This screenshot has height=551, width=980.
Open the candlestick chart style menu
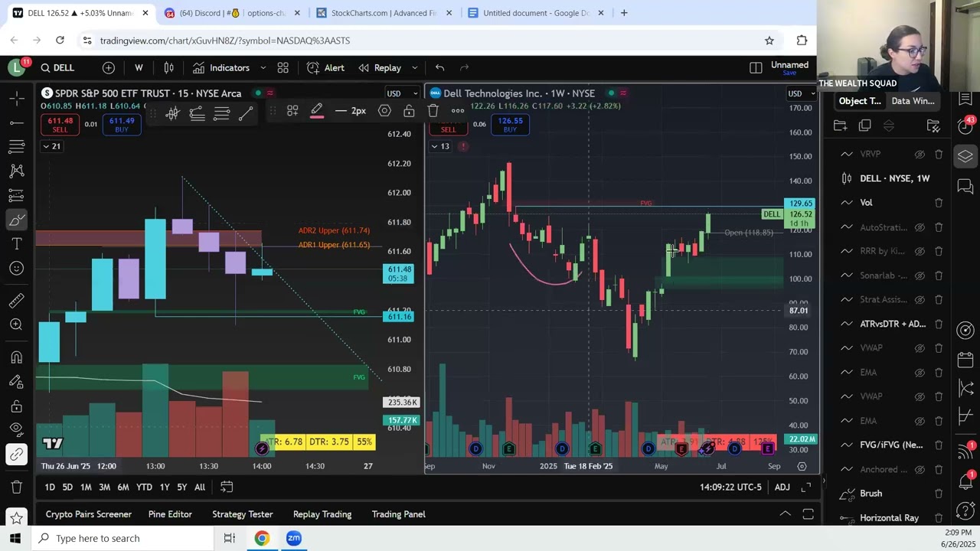tap(168, 67)
